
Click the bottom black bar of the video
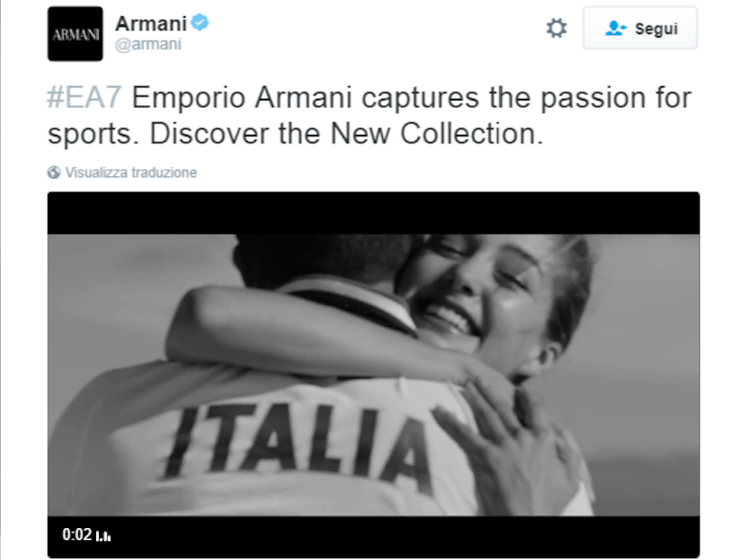click(373, 537)
